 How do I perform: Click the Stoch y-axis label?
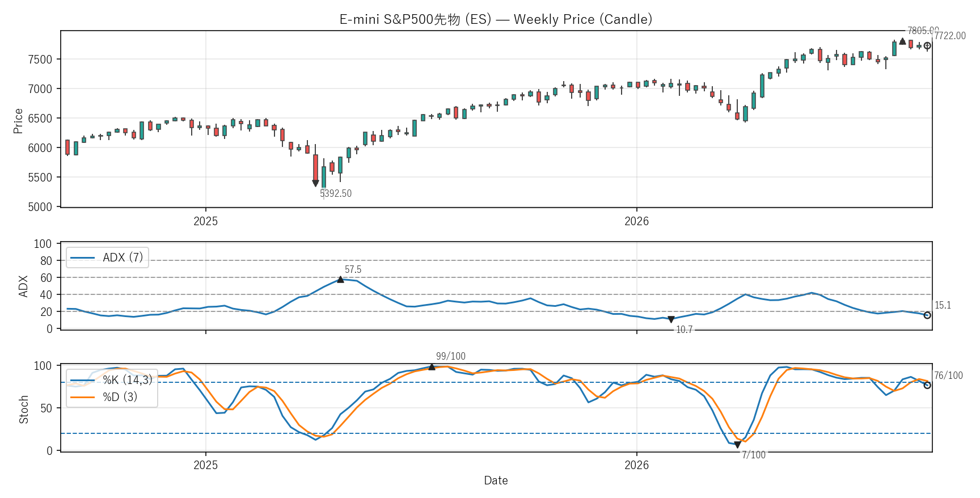pos(23,410)
